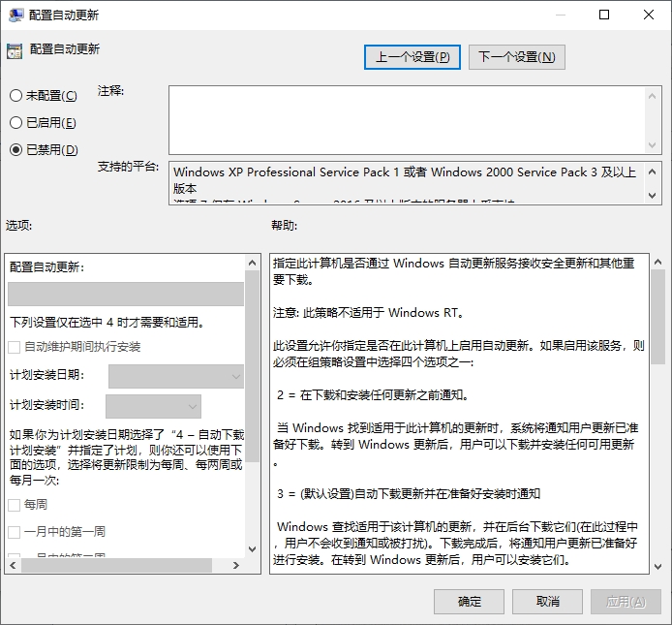Open the 计划安装日期 dropdown
The width and height of the screenshot is (672, 625).
pyautogui.click(x=176, y=376)
